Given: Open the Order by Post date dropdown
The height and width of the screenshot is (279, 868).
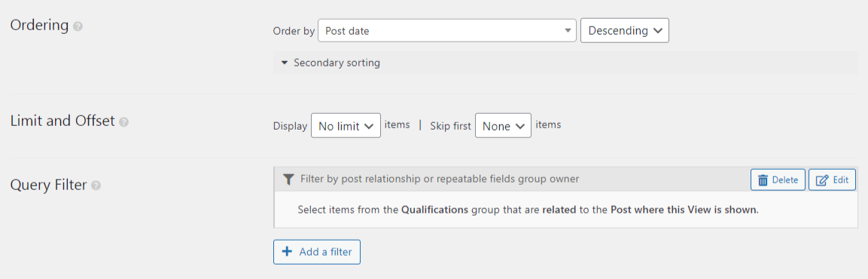Looking at the screenshot, I should (x=447, y=31).
